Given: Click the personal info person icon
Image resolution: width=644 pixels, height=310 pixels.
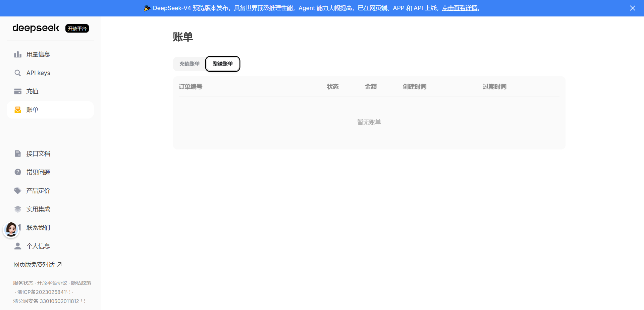Looking at the screenshot, I should [18, 246].
